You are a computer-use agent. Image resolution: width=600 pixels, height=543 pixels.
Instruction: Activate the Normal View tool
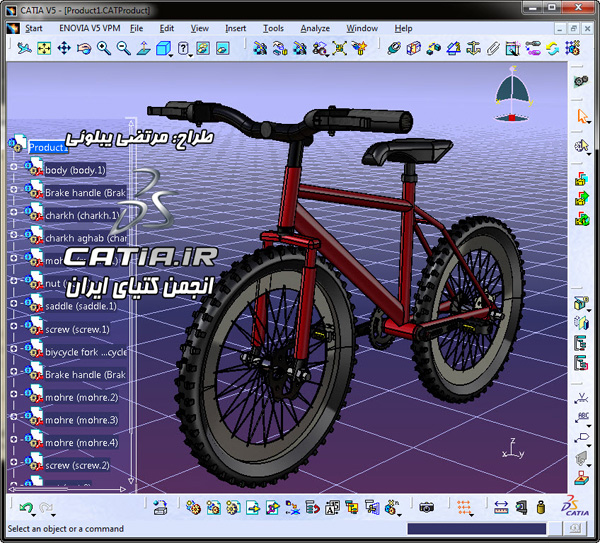pos(143,49)
